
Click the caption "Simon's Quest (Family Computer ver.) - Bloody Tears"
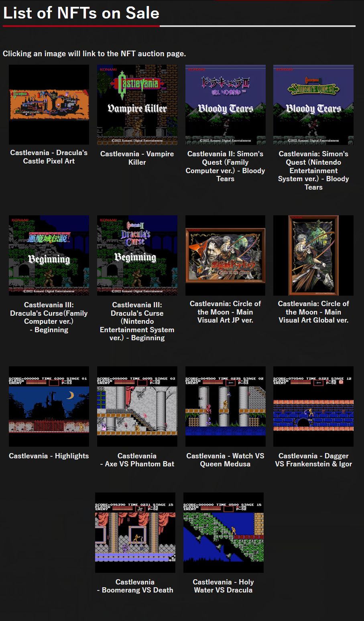tap(226, 166)
